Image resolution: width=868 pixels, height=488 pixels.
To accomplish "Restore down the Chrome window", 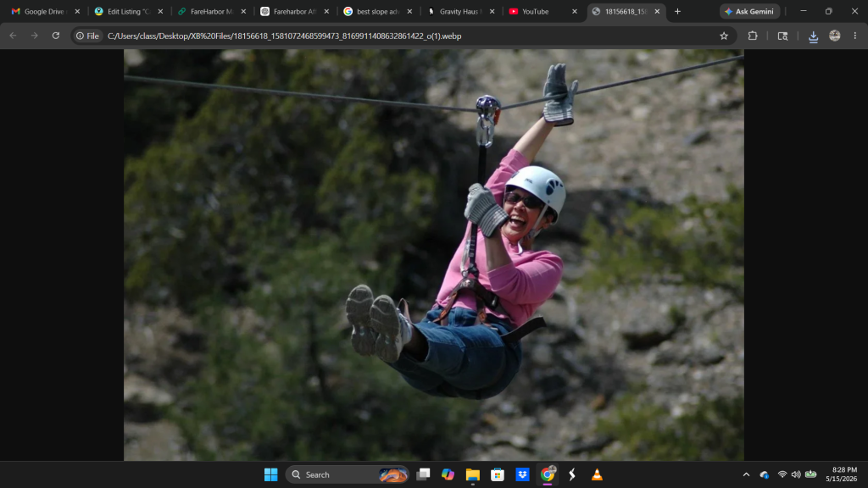I will 829,11.
